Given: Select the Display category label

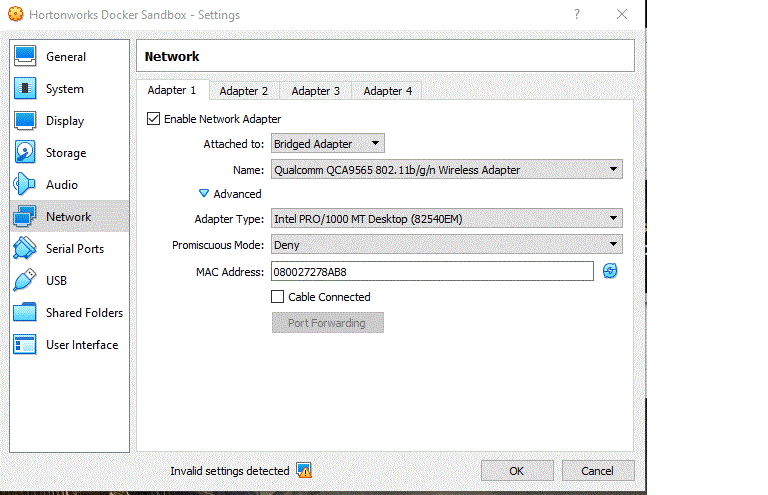Looking at the screenshot, I should point(65,121).
